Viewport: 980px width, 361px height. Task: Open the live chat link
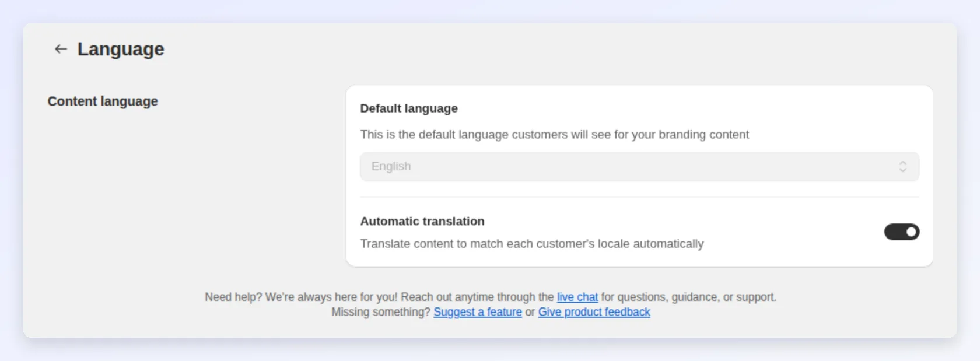(x=577, y=297)
